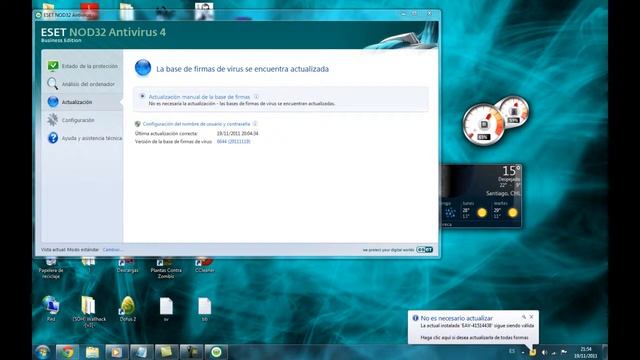Open Estado de la protección section
The image size is (640, 360).
(x=83, y=66)
